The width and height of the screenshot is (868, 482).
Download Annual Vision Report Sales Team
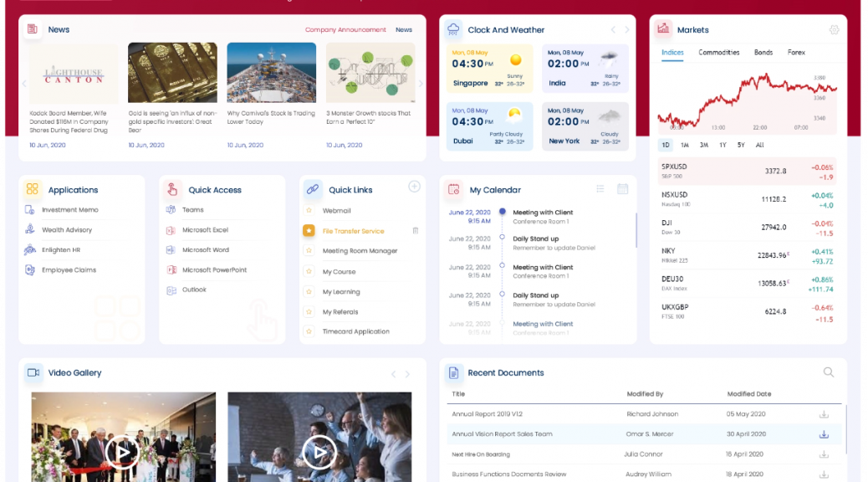[824, 434]
